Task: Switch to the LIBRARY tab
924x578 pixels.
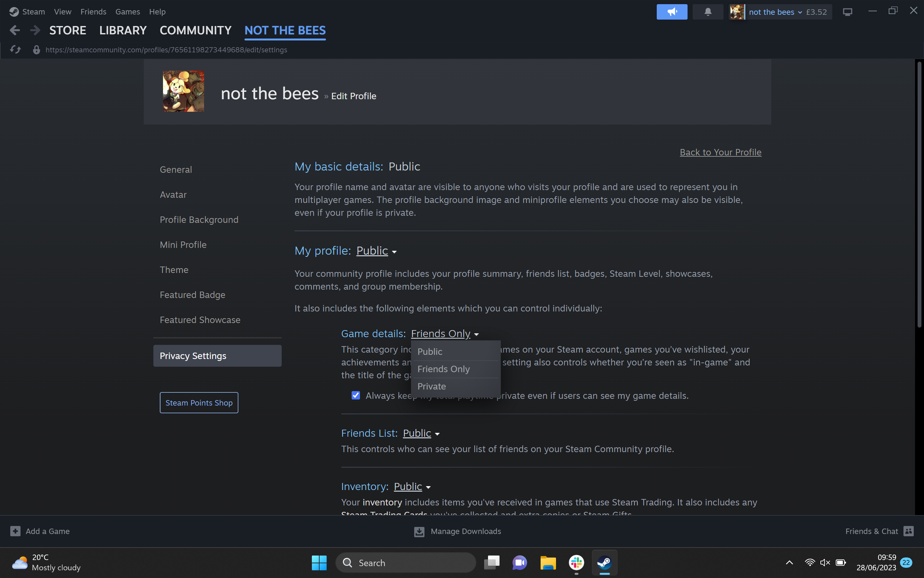Action: click(123, 30)
